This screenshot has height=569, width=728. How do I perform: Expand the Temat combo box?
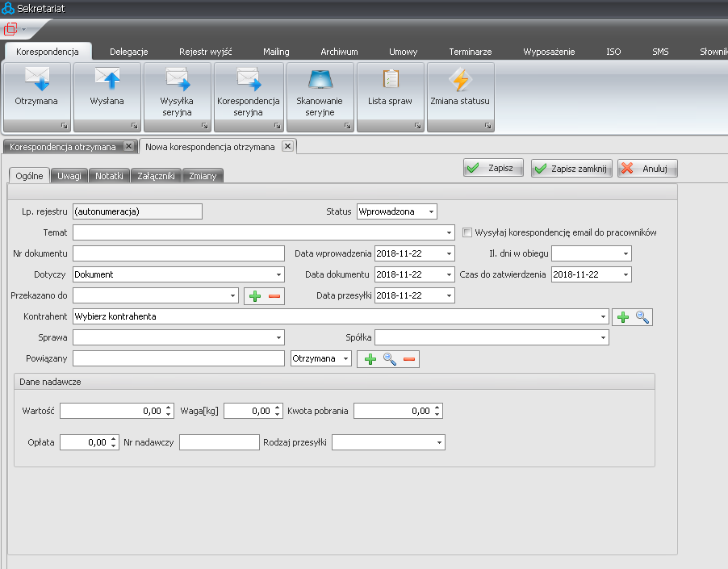[x=449, y=232]
